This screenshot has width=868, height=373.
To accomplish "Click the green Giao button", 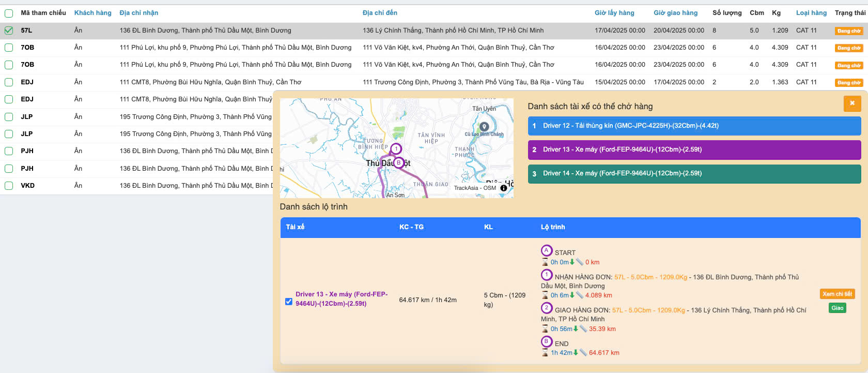I will pyautogui.click(x=837, y=308).
